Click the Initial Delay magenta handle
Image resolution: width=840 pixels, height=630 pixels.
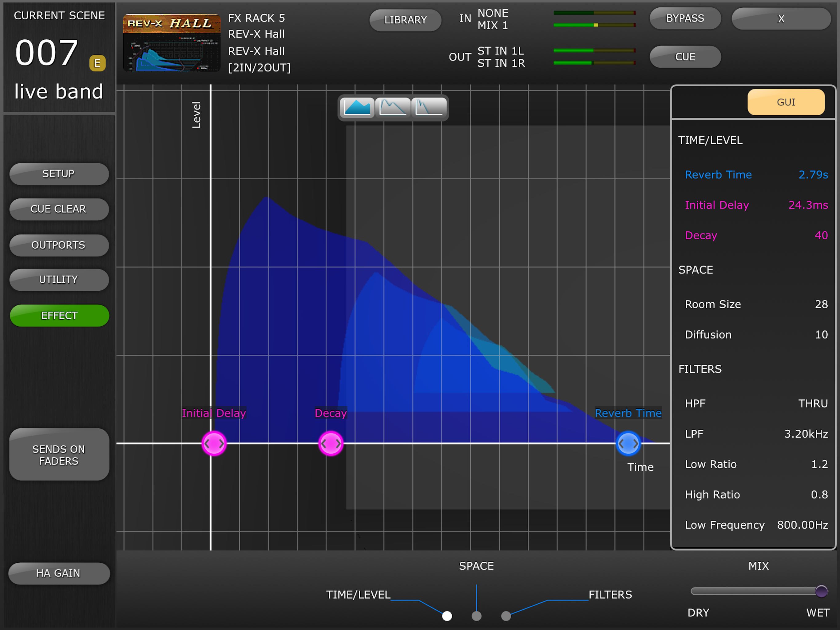tap(214, 444)
